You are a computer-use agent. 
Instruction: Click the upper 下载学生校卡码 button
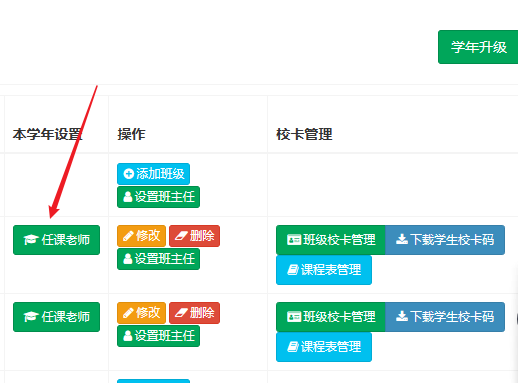click(x=445, y=240)
